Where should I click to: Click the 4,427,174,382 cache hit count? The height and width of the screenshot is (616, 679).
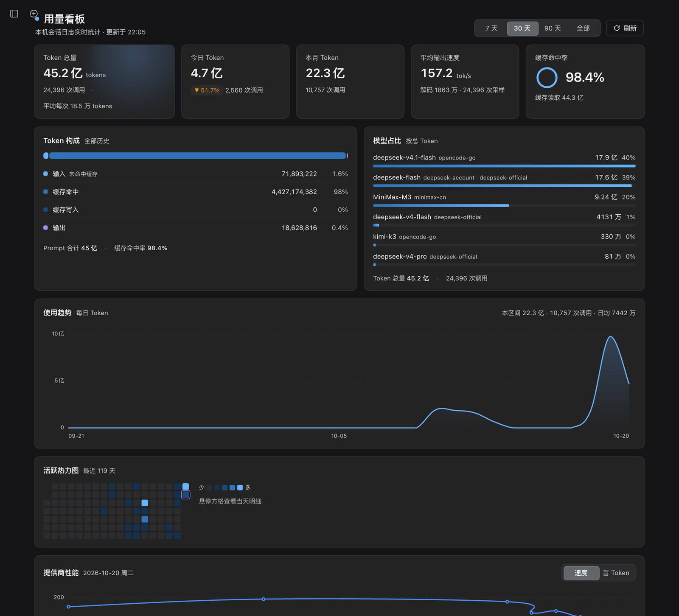coord(294,192)
